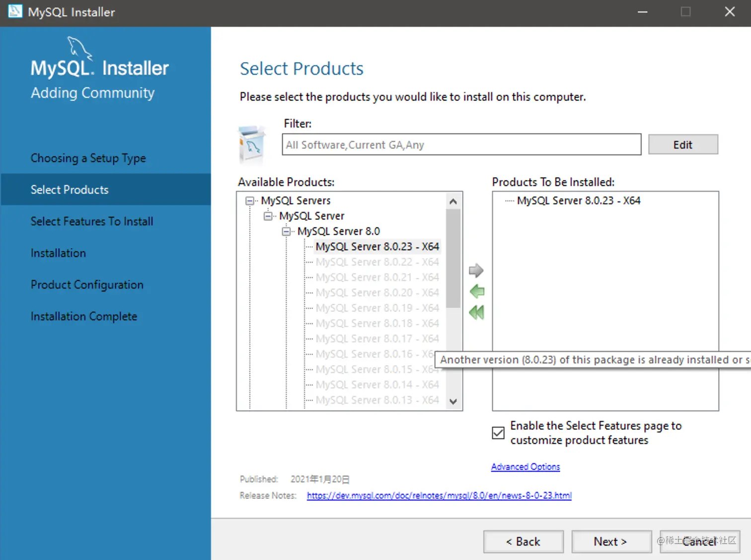This screenshot has width=751, height=560.
Task: Click the green remove left arrow
Action: point(477,291)
